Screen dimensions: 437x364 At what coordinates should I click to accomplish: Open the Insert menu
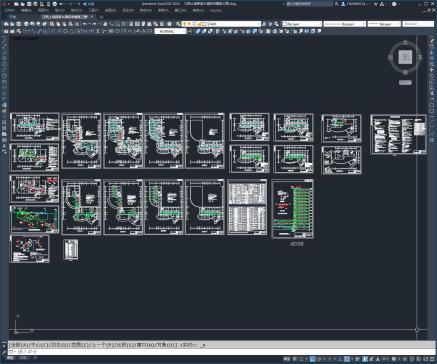[59, 11]
